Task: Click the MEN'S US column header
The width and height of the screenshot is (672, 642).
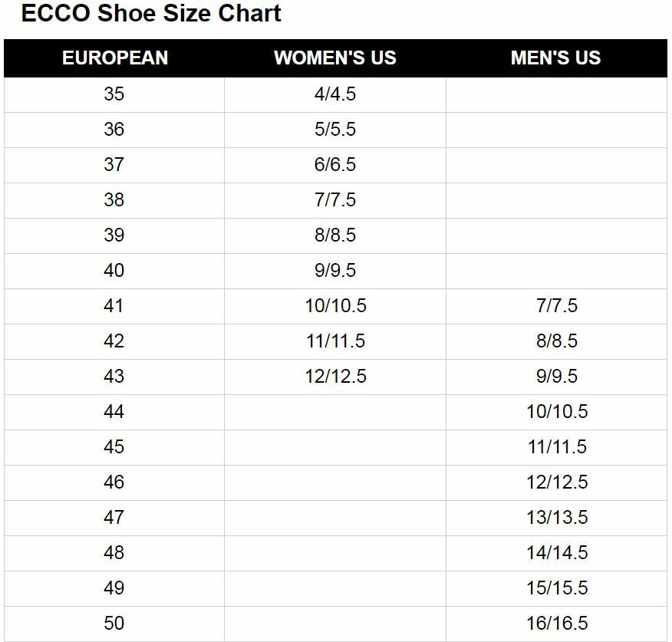Action: (x=556, y=58)
